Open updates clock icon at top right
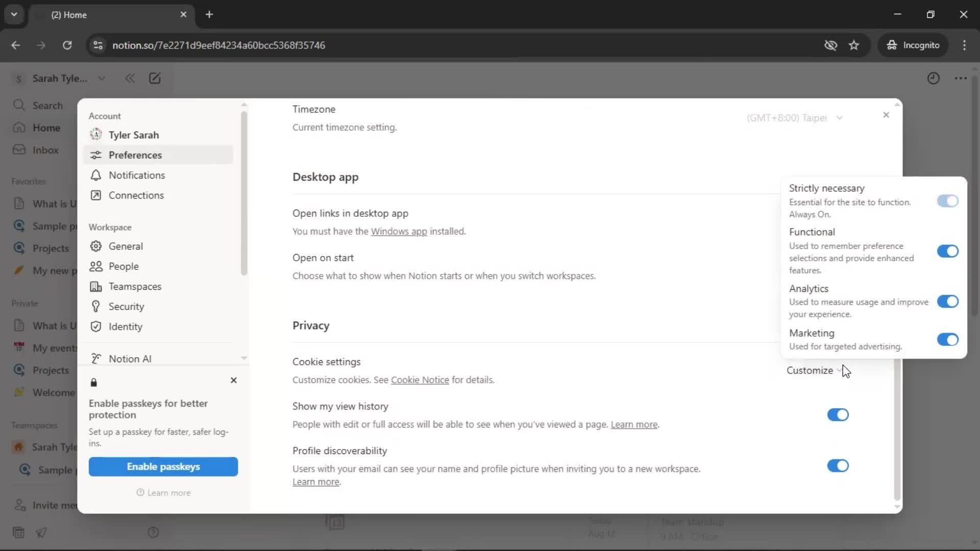980x551 pixels. (933, 78)
